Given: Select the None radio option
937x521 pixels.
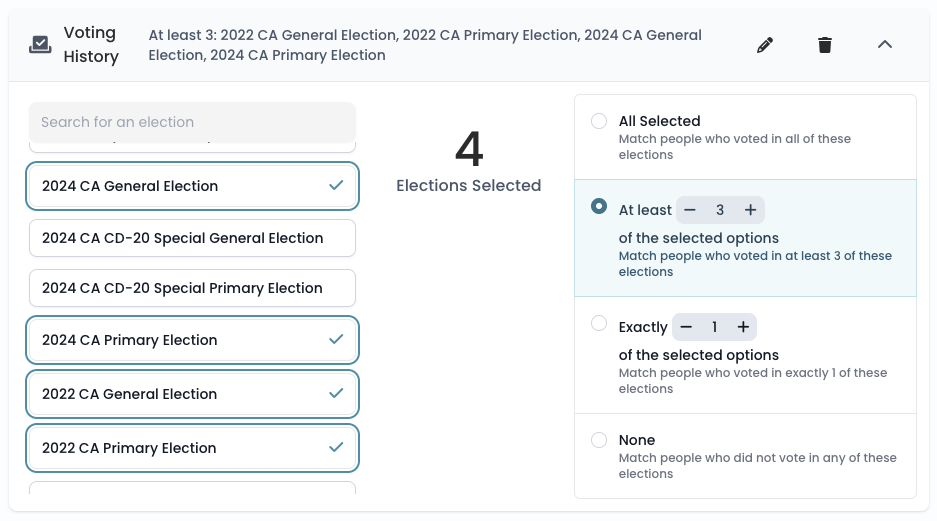Looking at the screenshot, I should tap(599, 440).
